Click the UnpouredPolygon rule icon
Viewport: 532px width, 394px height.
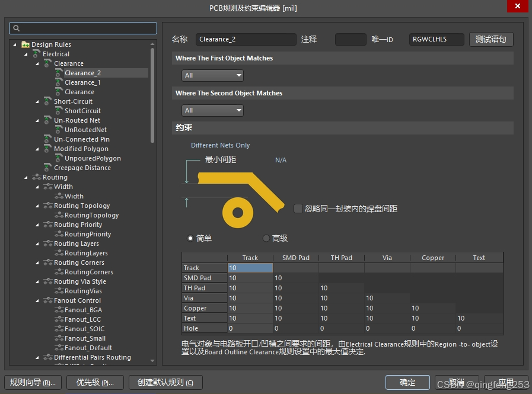59,158
